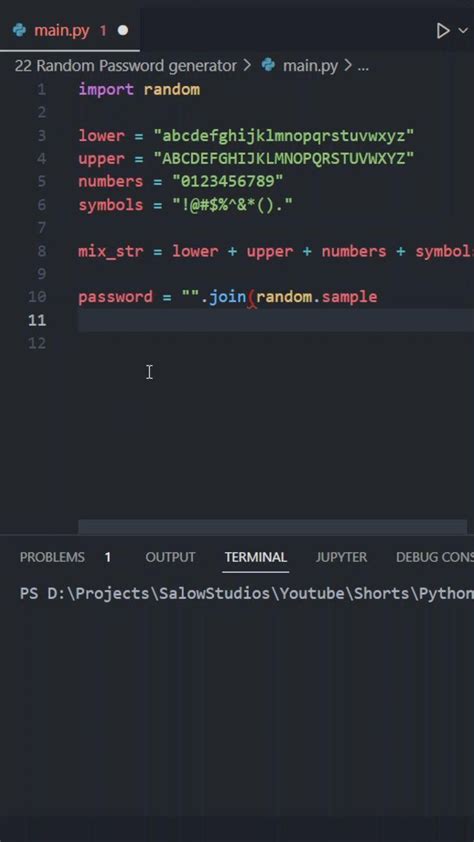474x842 pixels.
Task: Switch to the JUPYTER panel tab
Action: [x=341, y=557]
